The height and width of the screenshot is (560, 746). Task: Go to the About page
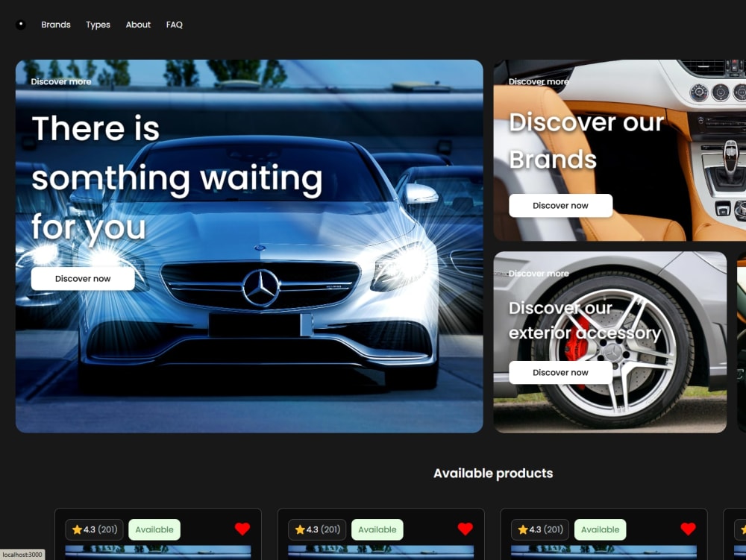click(x=138, y=25)
